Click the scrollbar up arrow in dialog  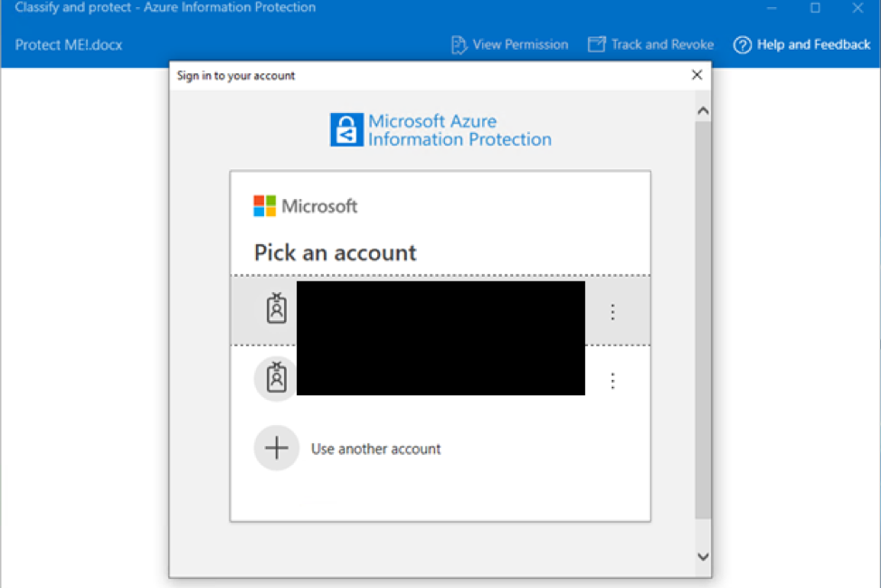tap(703, 110)
